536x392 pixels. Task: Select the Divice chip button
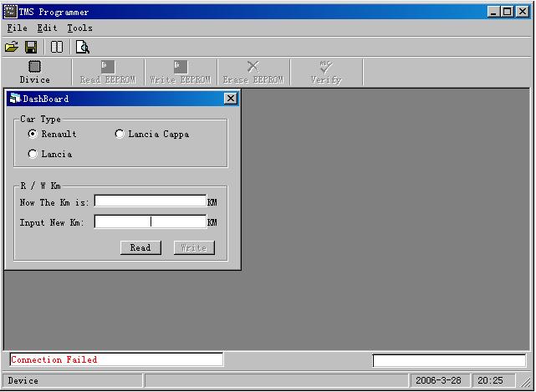(35, 72)
